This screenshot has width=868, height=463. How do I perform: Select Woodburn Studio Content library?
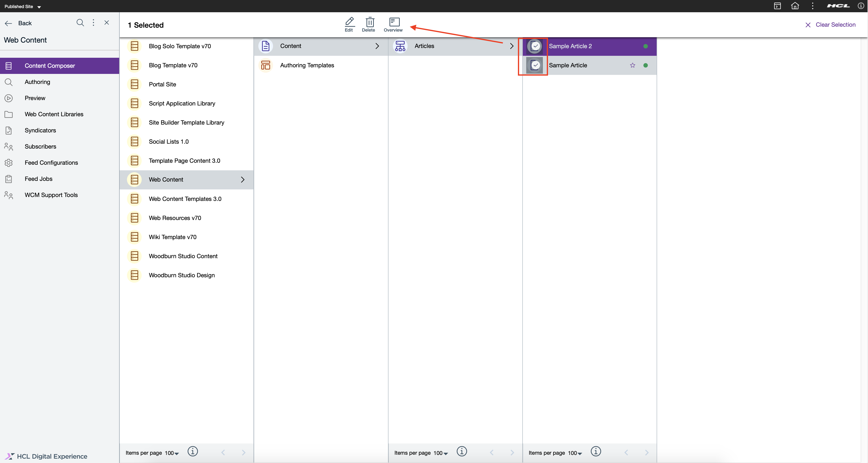[x=187, y=256]
